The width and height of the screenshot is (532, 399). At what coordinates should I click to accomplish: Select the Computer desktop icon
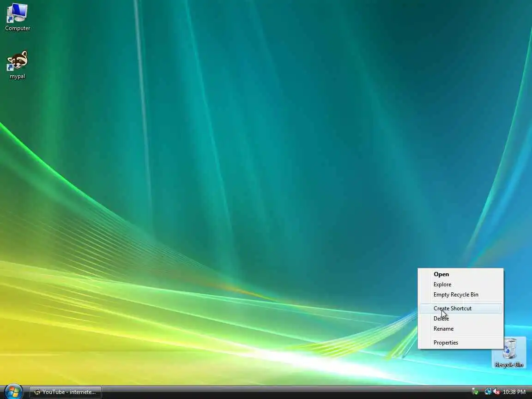pyautogui.click(x=17, y=17)
